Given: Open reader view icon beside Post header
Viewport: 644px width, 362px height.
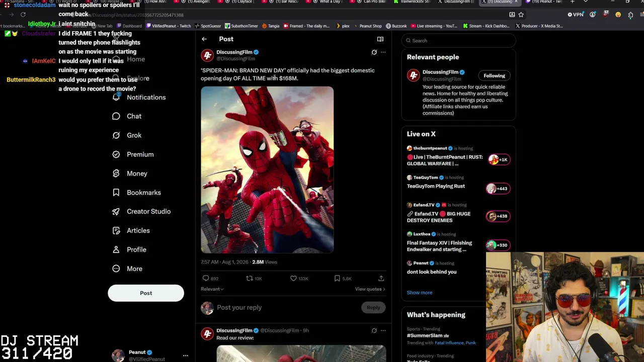Looking at the screenshot, I should [380, 39].
